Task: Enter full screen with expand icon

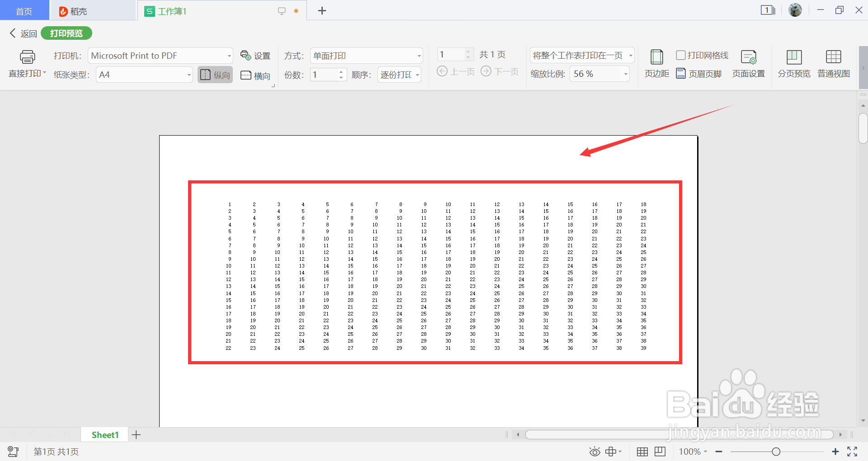Action: [x=853, y=452]
